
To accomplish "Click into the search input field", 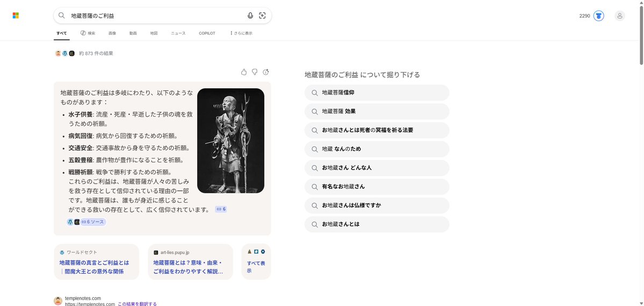I will [x=156, y=16].
